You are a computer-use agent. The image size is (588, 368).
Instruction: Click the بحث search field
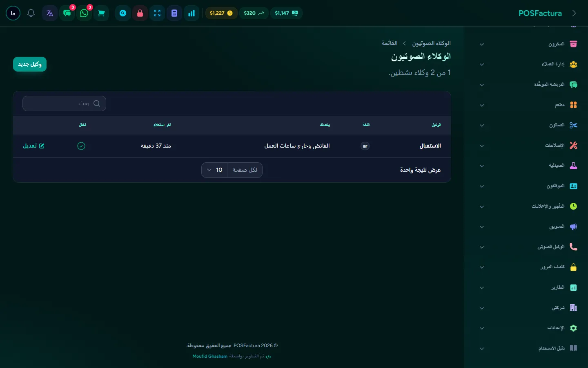[65, 103]
